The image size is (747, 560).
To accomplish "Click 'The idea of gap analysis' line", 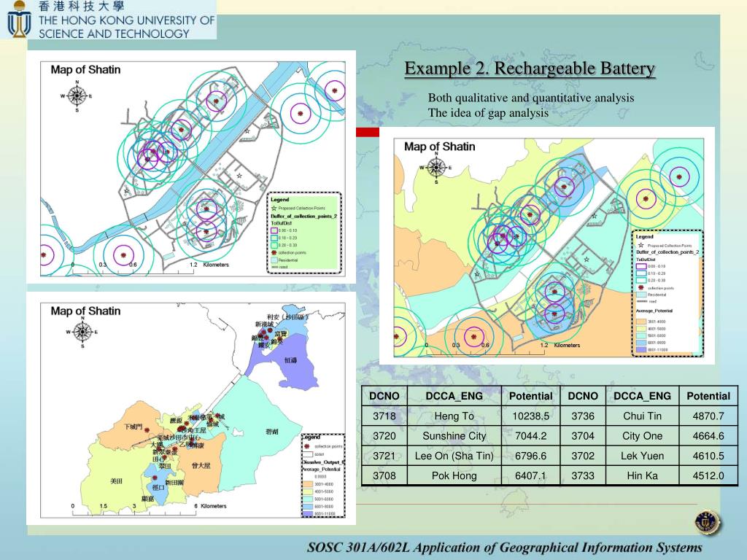I will coord(488,113).
